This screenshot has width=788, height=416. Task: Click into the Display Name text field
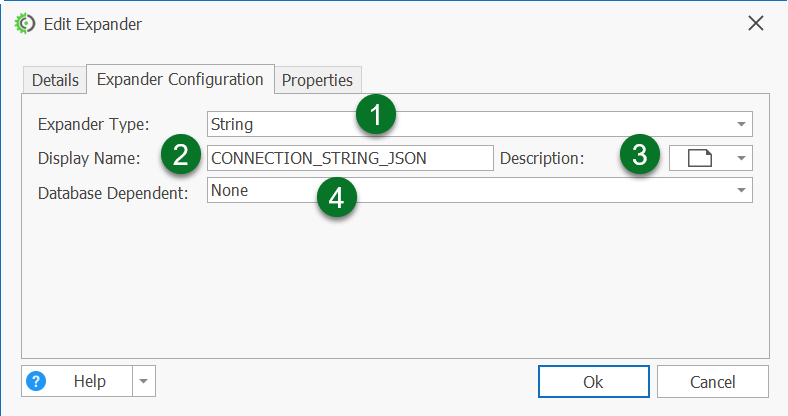[350, 158]
